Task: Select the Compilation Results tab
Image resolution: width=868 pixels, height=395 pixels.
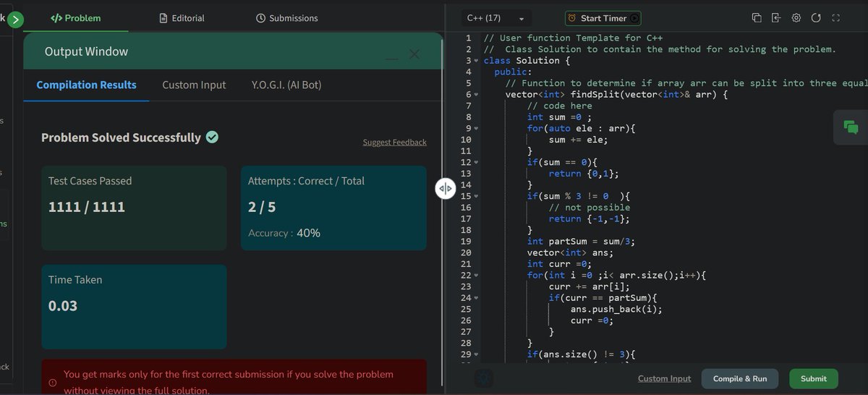Action: click(86, 85)
